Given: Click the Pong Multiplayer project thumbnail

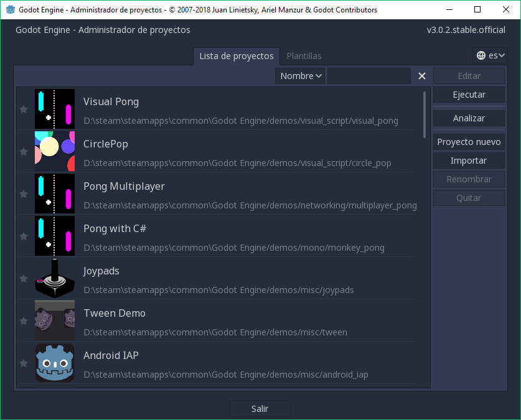Looking at the screenshot, I should pos(55,194).
